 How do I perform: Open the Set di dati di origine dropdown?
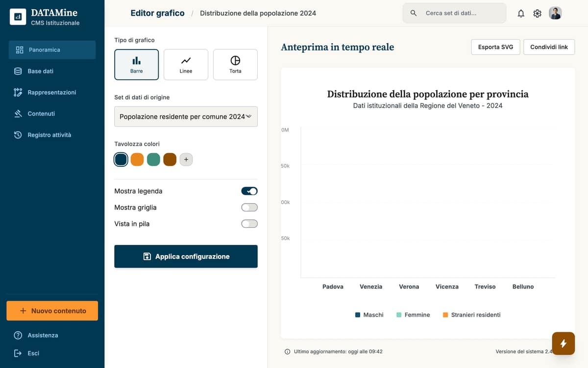(186, 117)
